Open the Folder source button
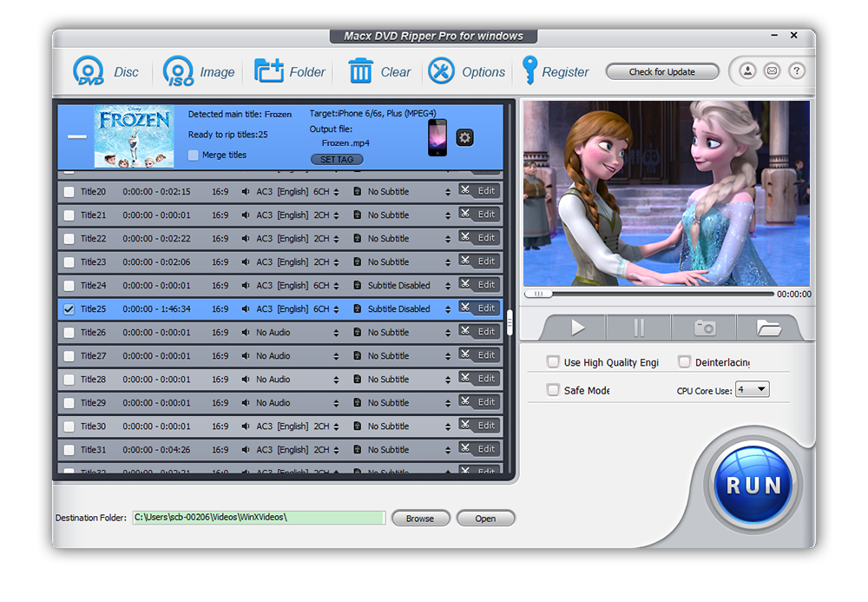The height and width of the screenshot is (602, 868). 290,71
